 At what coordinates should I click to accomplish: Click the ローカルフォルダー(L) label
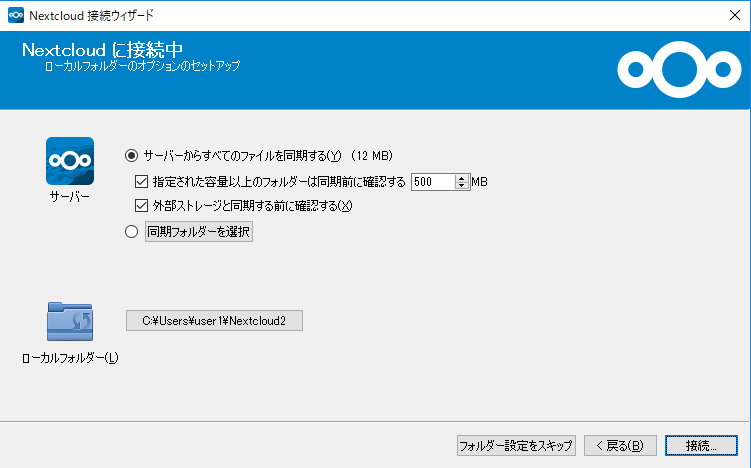pos(70,358)
